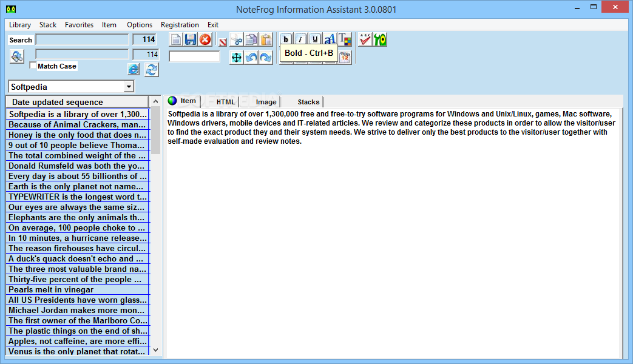The width and height of the screenshot is (633, 364).
Task: Select 'A duck's quack doesn't echo' item
Action: click(x=78, y=258)
